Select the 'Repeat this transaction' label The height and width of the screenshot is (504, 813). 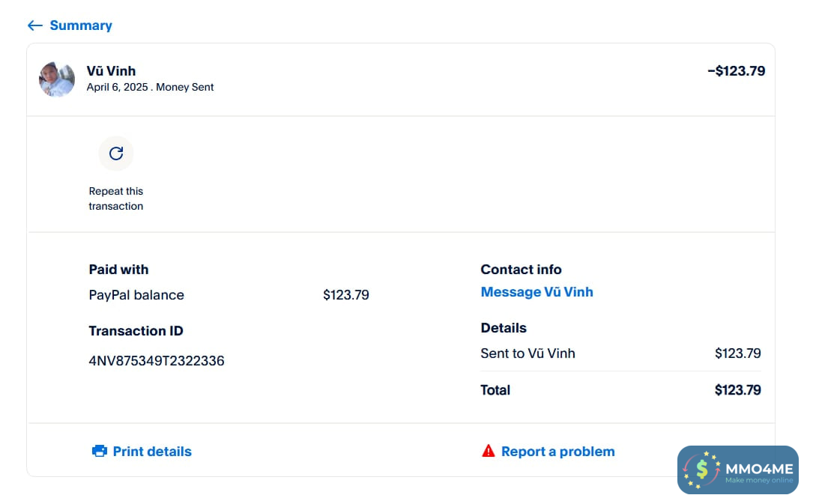pyautogui.click(x=116, y=198)
